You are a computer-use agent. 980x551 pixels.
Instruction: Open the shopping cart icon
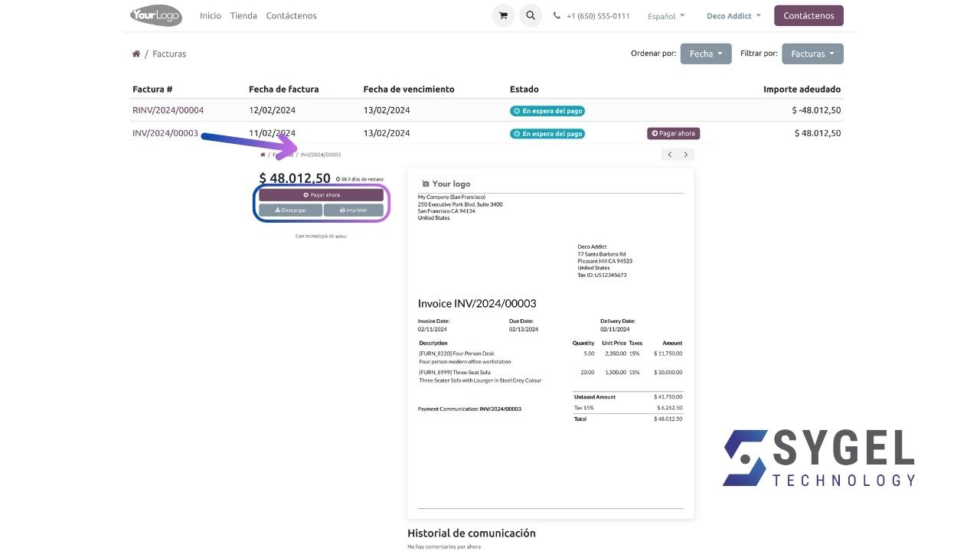point(503,15)
